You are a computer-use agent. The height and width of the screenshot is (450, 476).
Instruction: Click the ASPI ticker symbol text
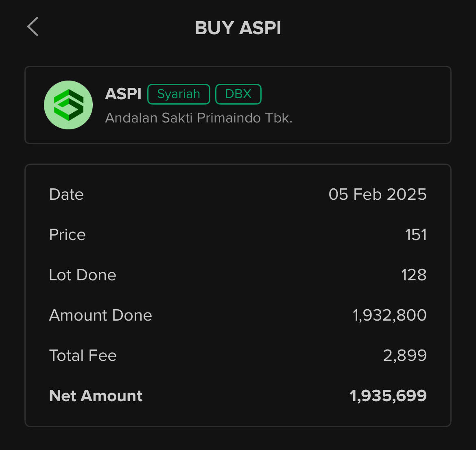click(x=123, y=94)
